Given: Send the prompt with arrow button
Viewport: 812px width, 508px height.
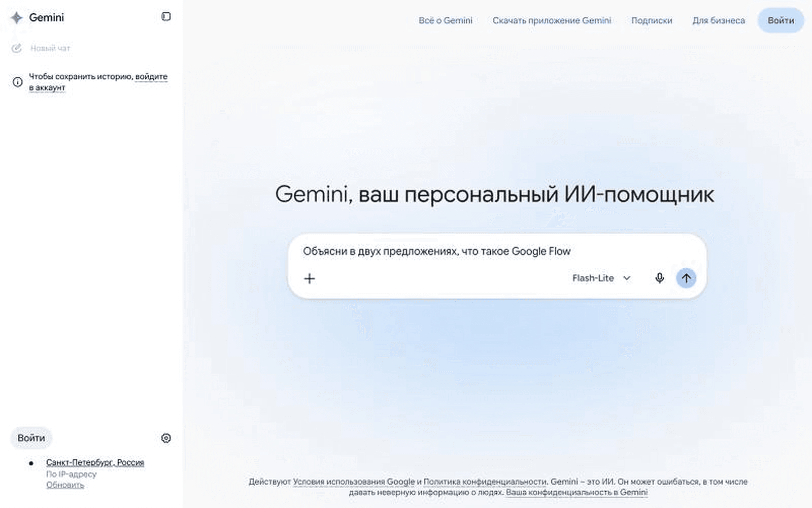Looking at the screenshot, I should 686,278.
